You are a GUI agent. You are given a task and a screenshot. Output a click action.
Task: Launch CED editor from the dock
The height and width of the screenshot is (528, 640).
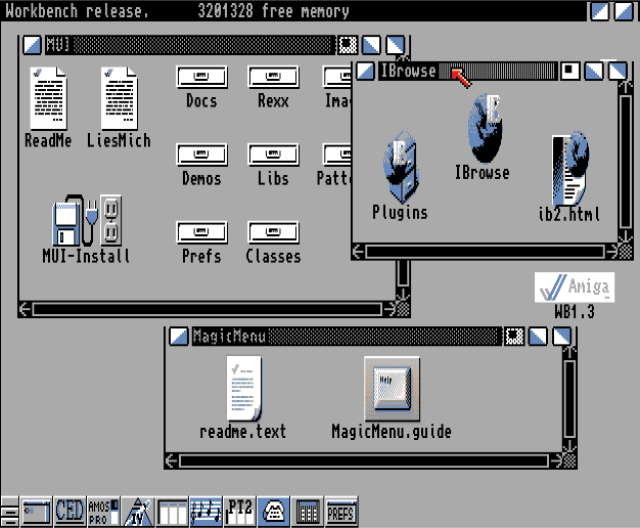pyautogui.click(x=70, y=511)
